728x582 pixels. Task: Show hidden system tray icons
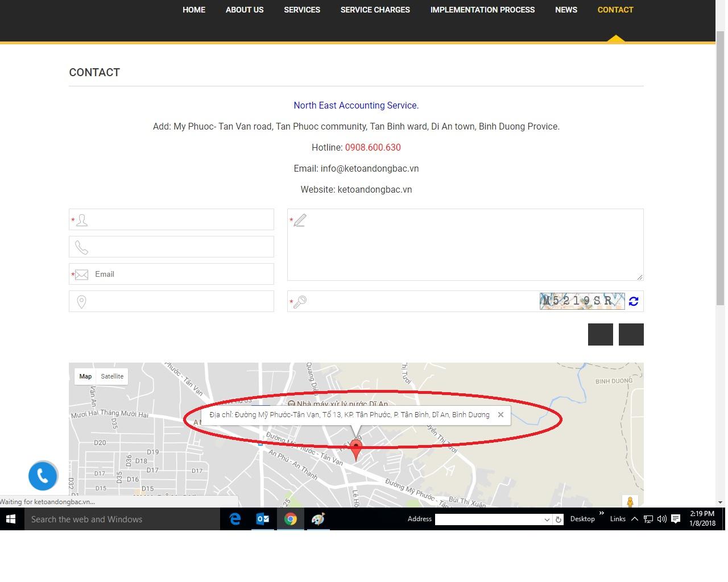[x=634, y=519]
